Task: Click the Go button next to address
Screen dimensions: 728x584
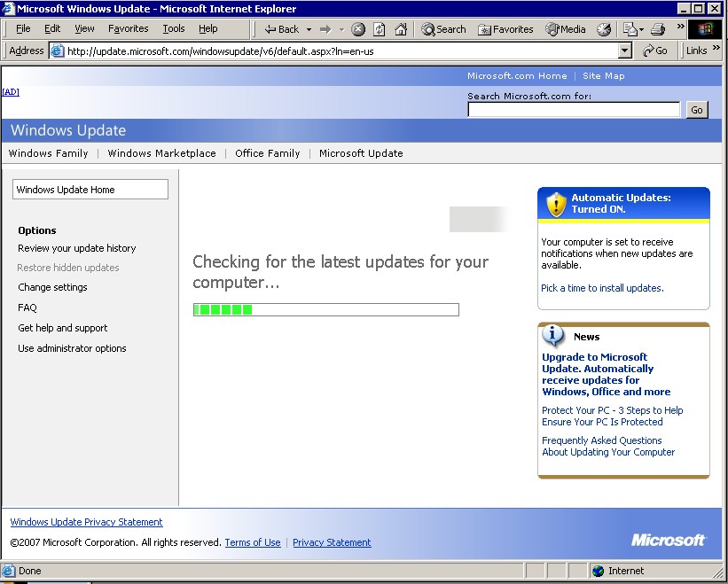Action: [x=655, y=51]
